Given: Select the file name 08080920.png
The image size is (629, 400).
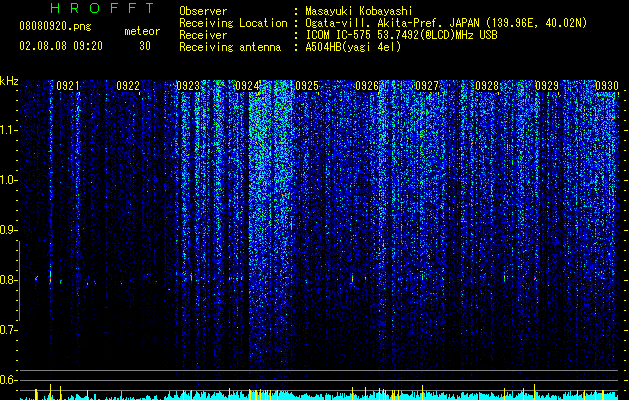Looking at the screenshot, I should click(55, 27).
